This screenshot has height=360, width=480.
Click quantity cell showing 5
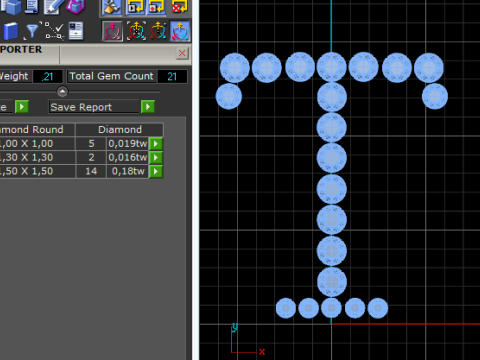[x=91, y=144]
